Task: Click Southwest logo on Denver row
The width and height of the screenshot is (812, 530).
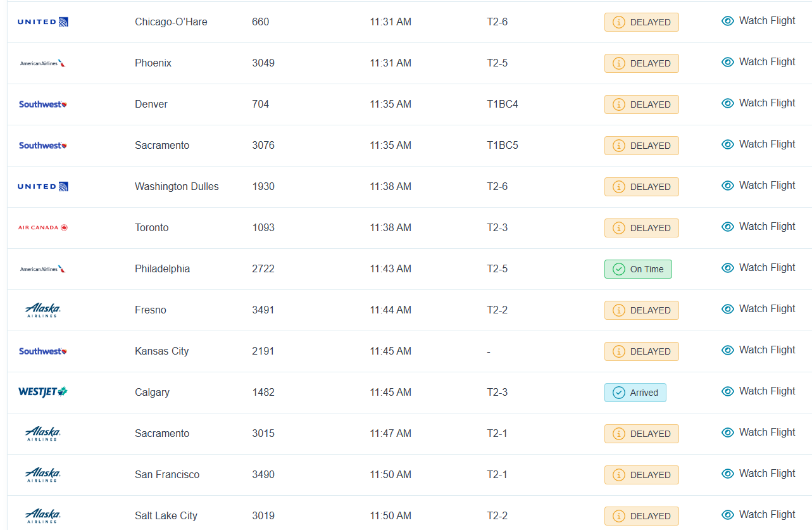Action: (x=43, y=104)
